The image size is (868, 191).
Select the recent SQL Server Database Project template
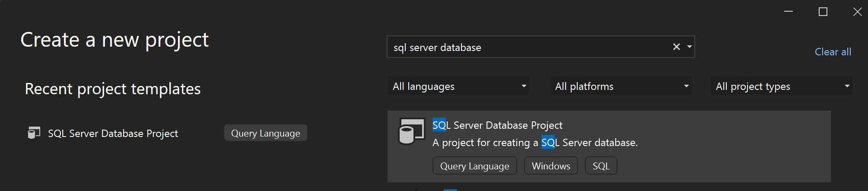click(x=113, y=134)
